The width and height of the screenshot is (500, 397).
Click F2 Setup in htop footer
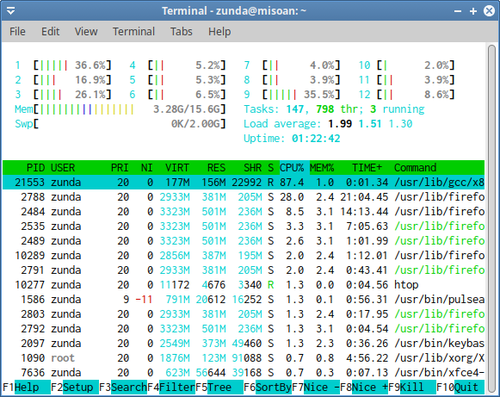coord(75,387)
